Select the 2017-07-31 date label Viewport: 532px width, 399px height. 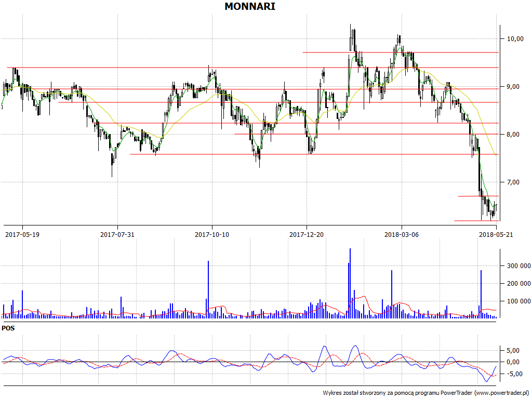pyautogui.click(x=117, y=234)
